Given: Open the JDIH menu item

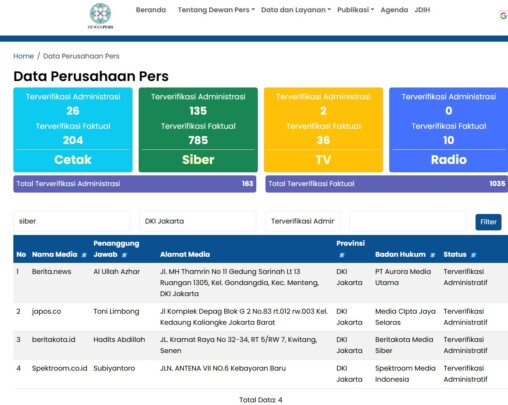Looking at the screenshot, I should click(422, 10).
